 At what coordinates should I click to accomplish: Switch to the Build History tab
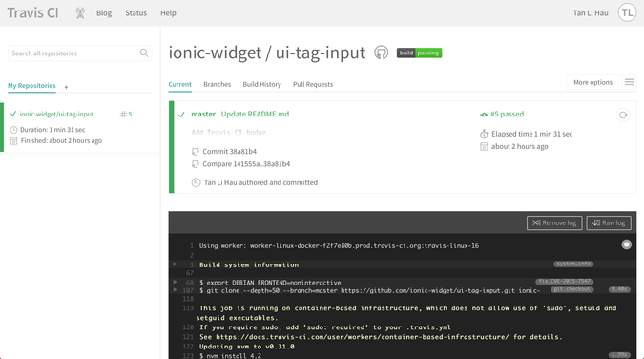coord(261,84)
